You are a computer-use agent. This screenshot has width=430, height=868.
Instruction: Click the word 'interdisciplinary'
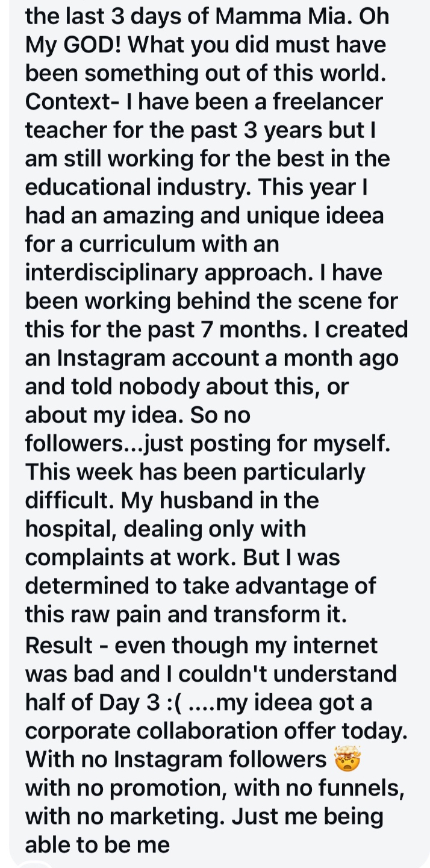click(111, 273)
